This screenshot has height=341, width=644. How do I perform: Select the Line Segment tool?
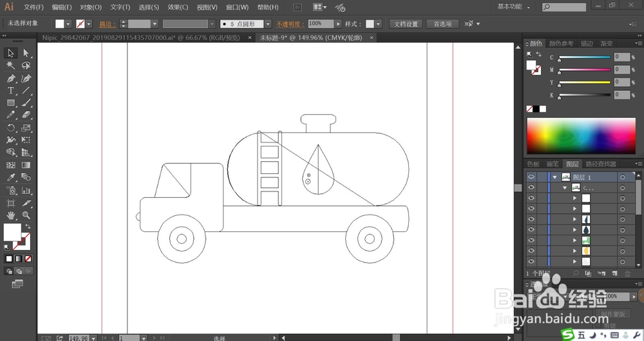(26, 90)
